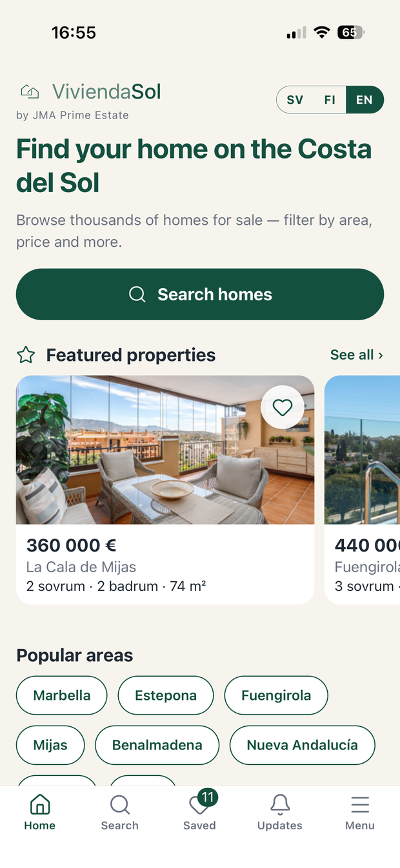This screenshot has width=400, height=868.
Task: Tap the Search homes button
Action: [x=200, y=294]
